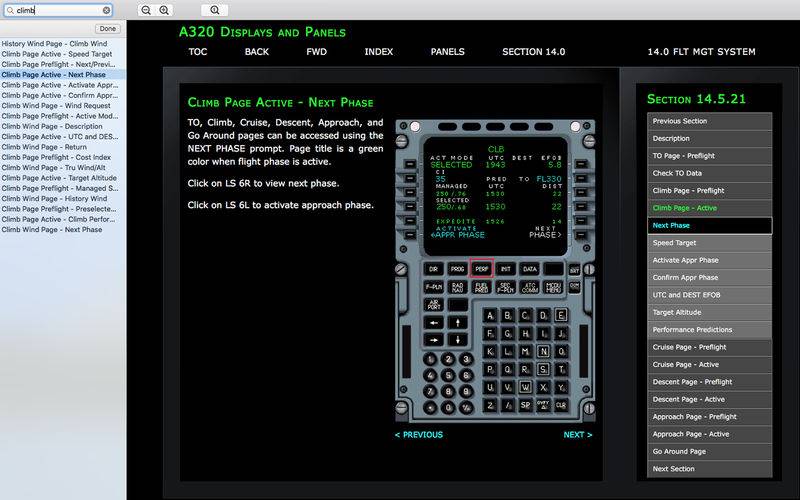This screenshot has width=800, height=500.
Task: Open Go Around Page section entry
Action: pos(709,452)
